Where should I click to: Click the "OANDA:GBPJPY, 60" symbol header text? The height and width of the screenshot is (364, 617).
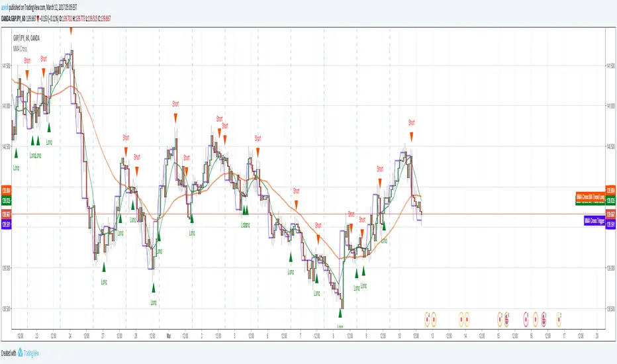[x=13, y=19]
